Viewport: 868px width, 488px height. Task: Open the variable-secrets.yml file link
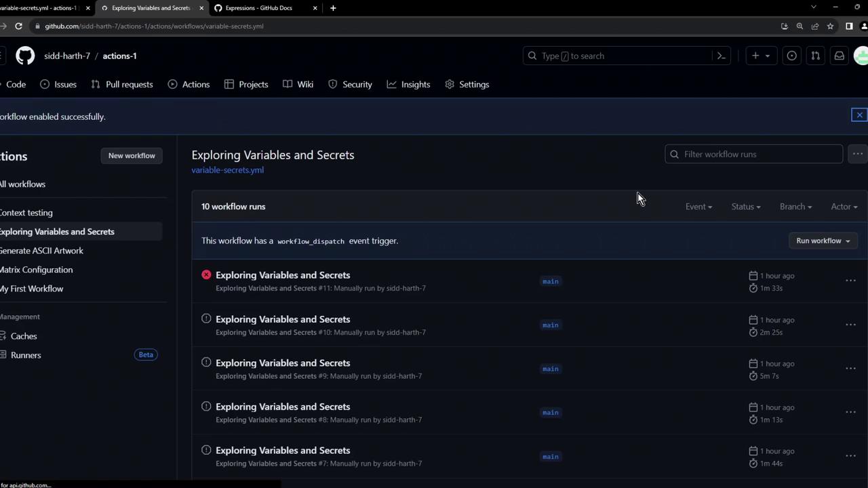227,170
